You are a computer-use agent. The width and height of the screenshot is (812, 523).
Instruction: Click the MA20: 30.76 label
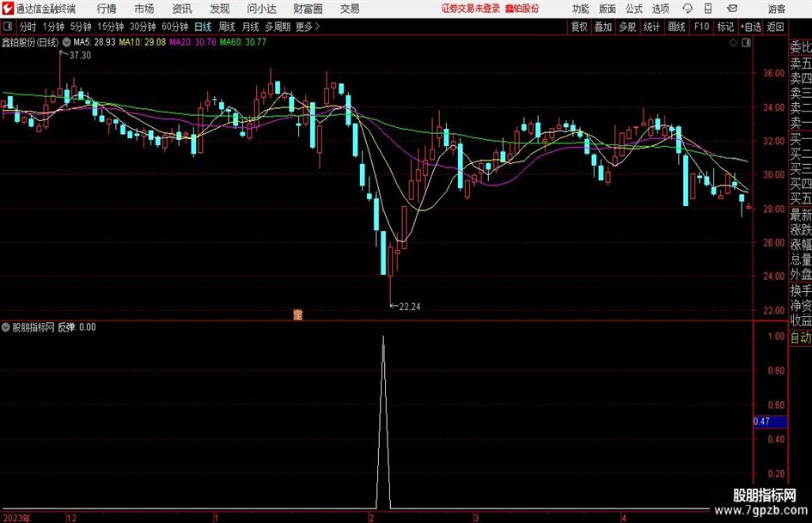pyautogui.click(x=192, y=42)
